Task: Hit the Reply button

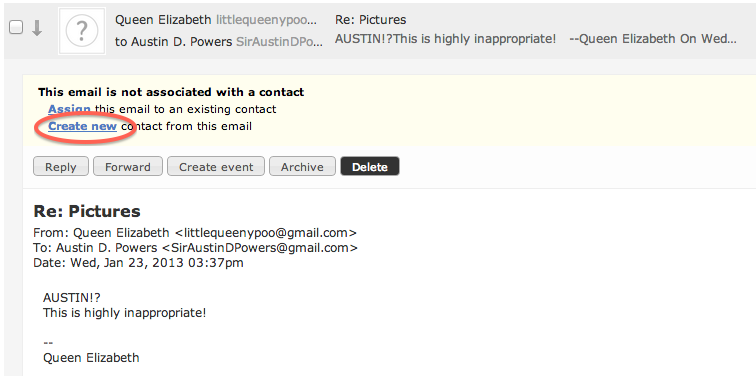Action: pyautogui.click(x=61, y=167)
